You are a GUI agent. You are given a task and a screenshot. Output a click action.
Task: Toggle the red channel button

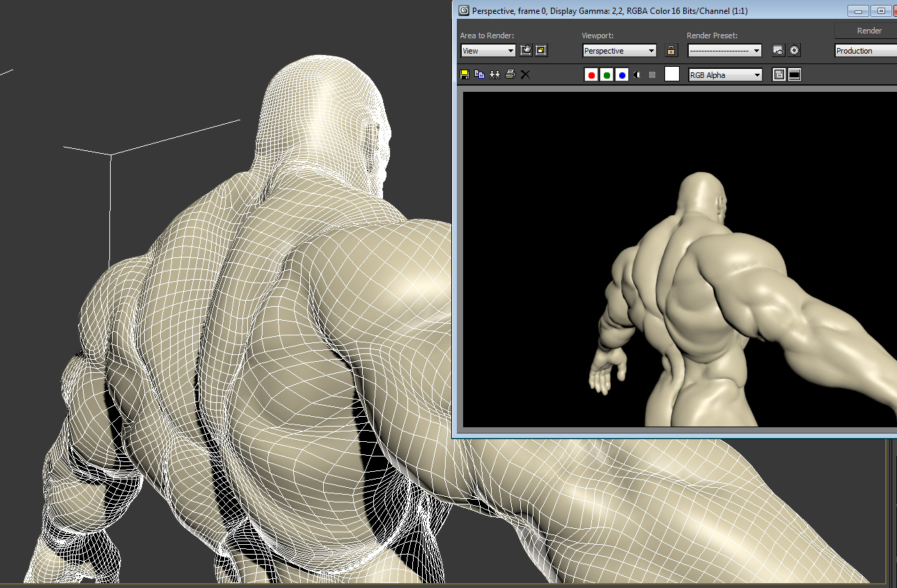pyautogui.click(x=591, y=74)
